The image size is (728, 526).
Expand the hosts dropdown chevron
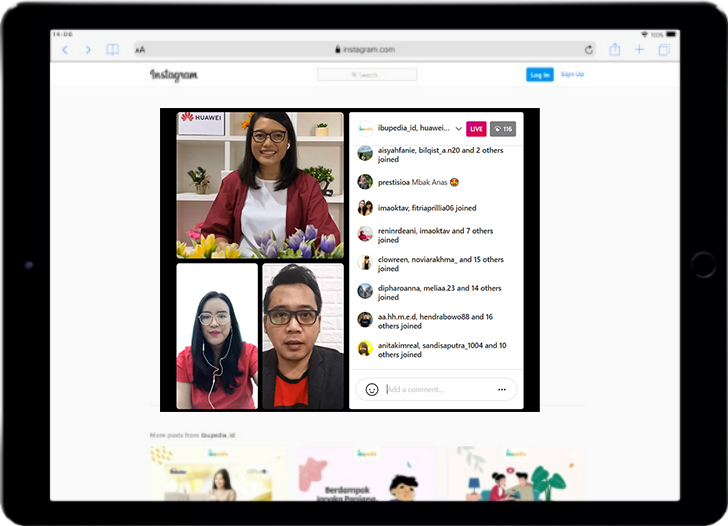(x=458, y=129)
